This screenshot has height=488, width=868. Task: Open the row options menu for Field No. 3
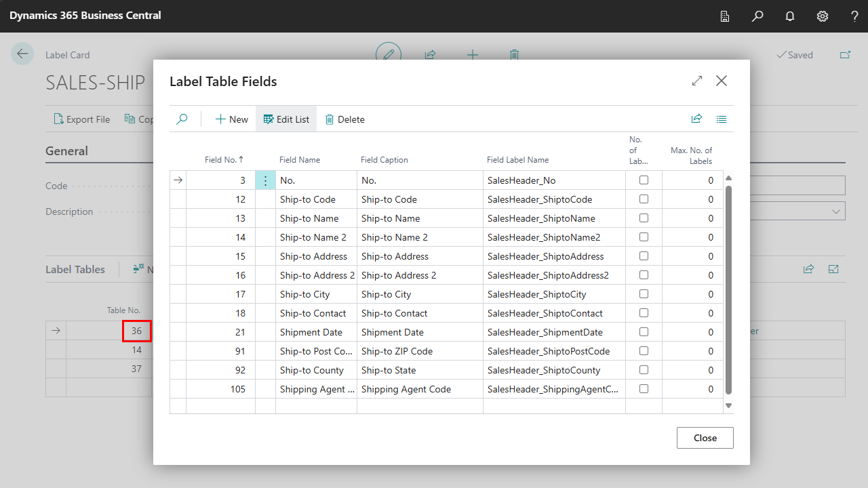click(x=265, y=180)
